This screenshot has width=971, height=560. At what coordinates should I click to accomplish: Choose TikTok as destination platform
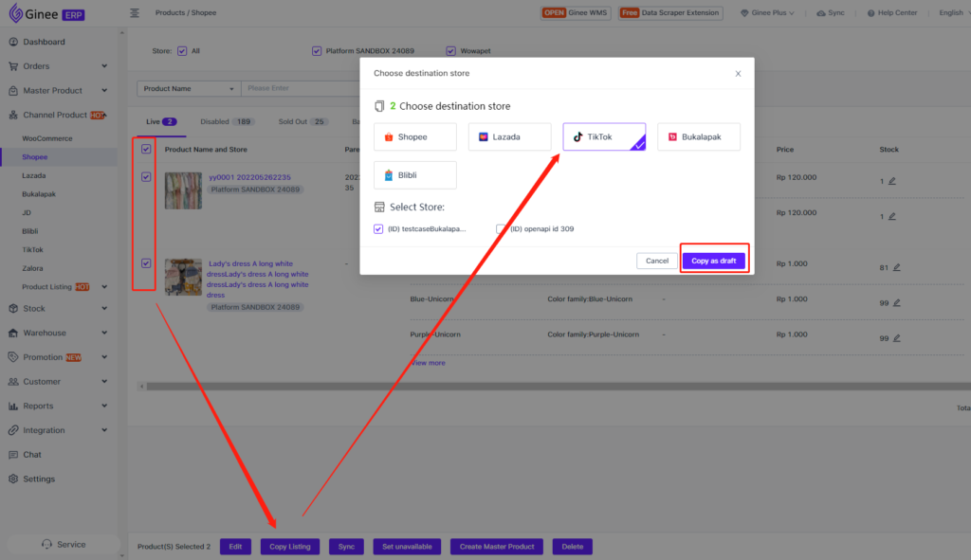(x=604, y=136)
